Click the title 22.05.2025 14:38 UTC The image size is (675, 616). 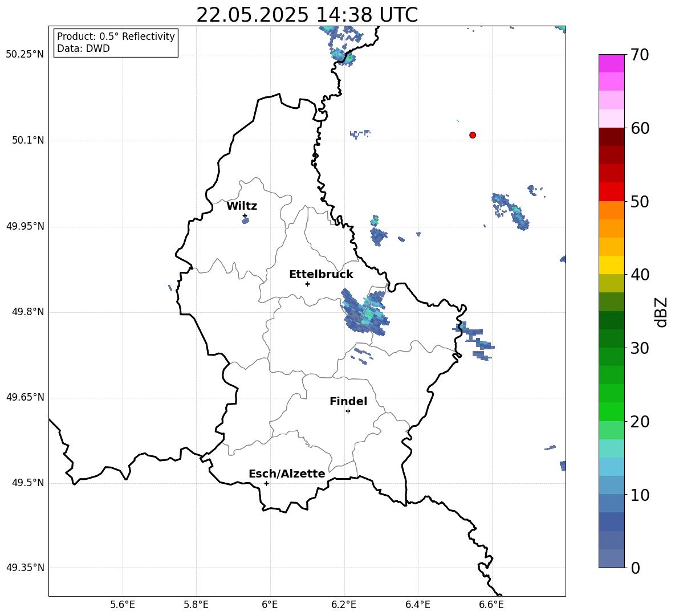click(307, 15)
